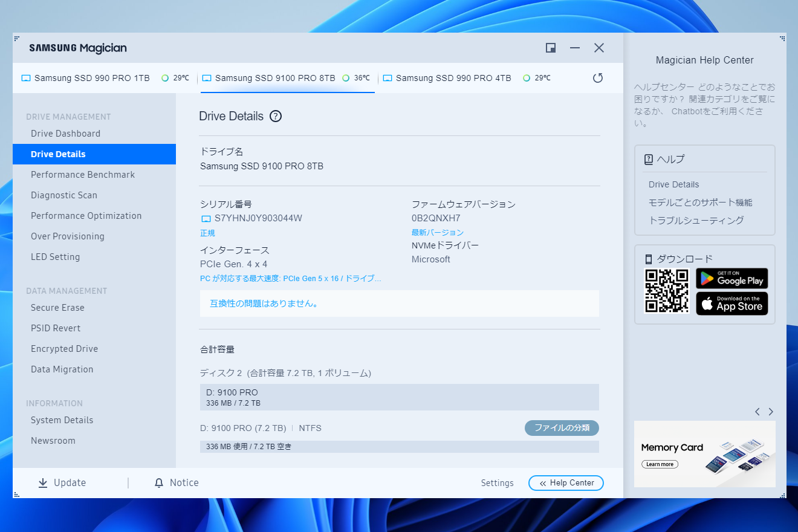Switch to the Samsung SSD 990 PRO 4TB tab

(453, 77)
